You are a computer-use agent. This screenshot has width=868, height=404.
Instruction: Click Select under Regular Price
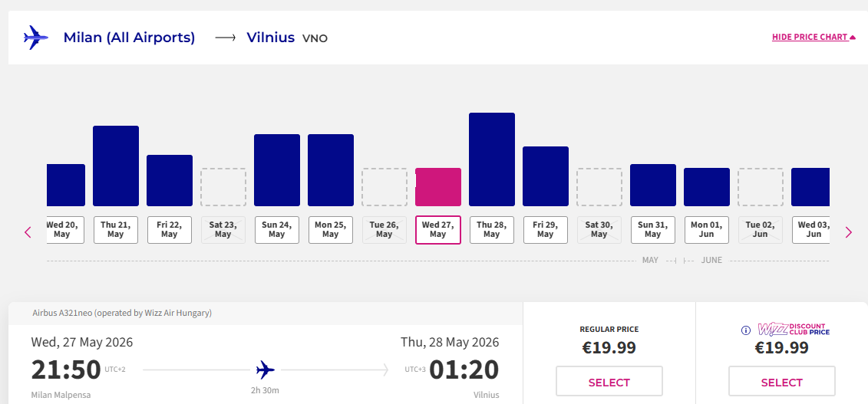[609, 382]
